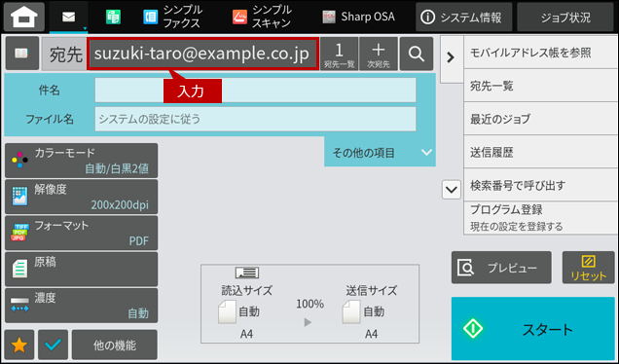Collapse the action panel with right chevron
The width and height of the screenshot is (619, 364).
[x=452, y=58]
